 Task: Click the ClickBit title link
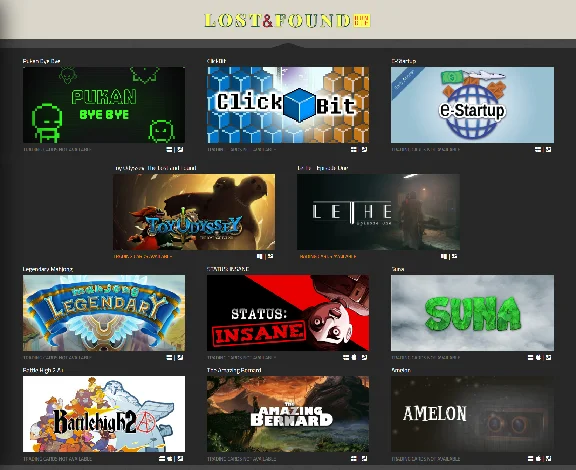pyautogui.click(x=216, y=61)
